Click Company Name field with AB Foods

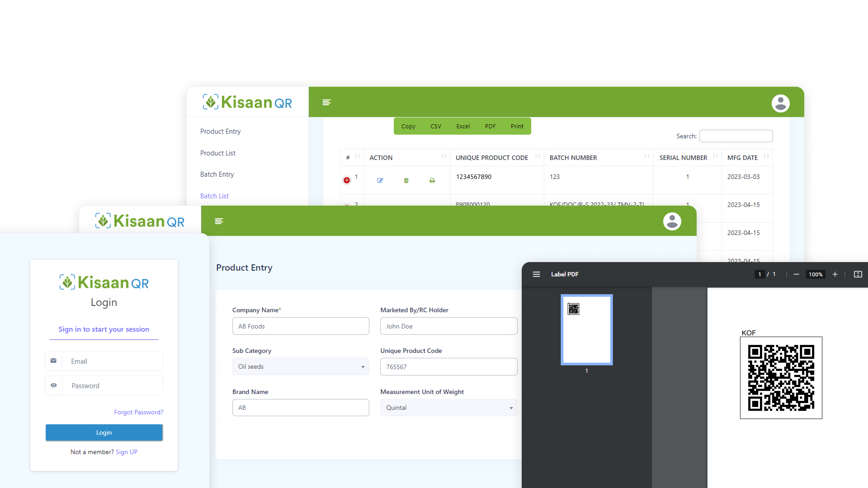pyautogui.click(x=301, y=326)
